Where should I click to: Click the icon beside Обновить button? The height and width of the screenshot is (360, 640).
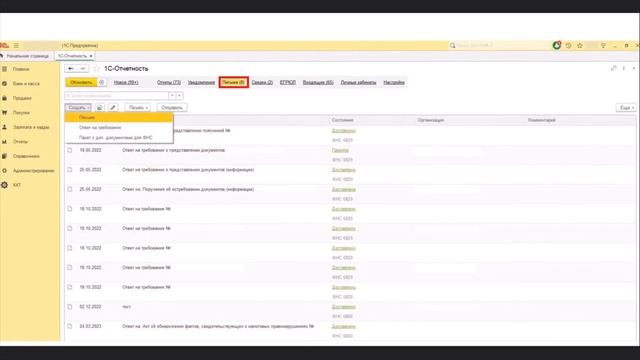(x=102, y=82)
